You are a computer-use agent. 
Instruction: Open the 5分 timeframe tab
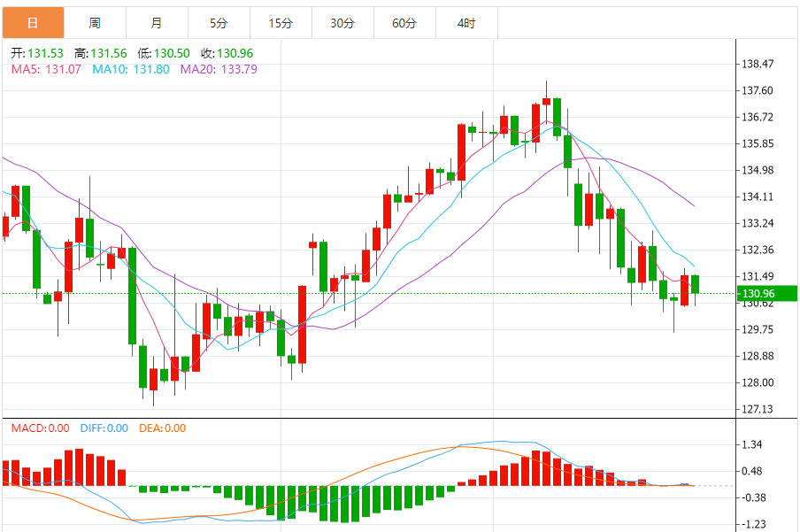tap(219, 23)
